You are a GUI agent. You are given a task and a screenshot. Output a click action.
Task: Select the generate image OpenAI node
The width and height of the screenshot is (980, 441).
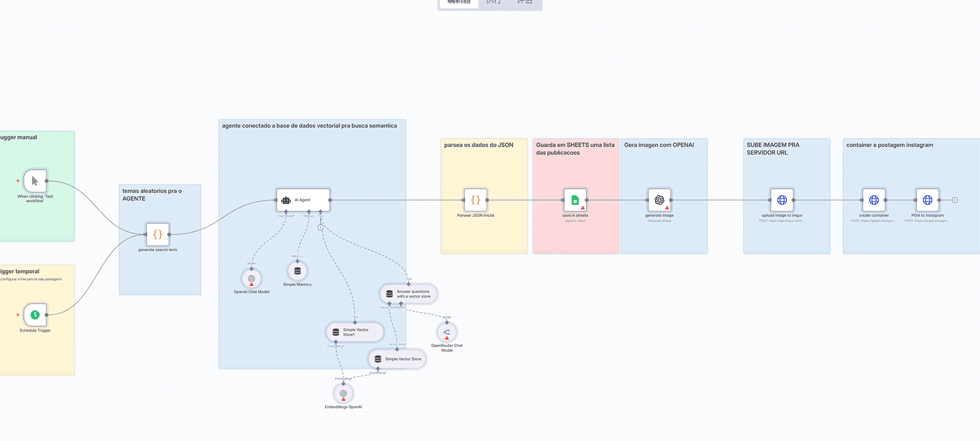point(659,200)
